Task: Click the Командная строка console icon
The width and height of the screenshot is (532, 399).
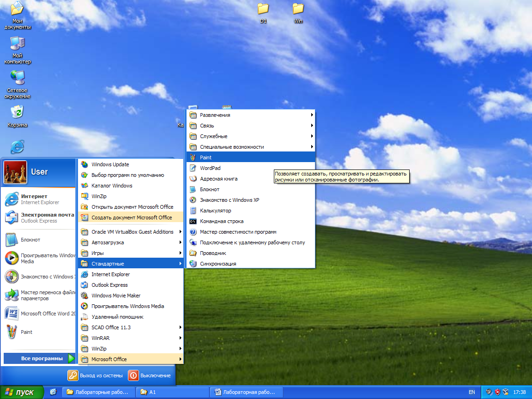Action: point(193,221)
